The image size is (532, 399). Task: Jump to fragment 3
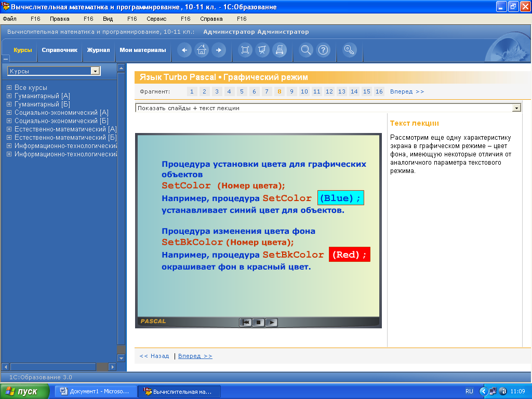click(217, 91)
